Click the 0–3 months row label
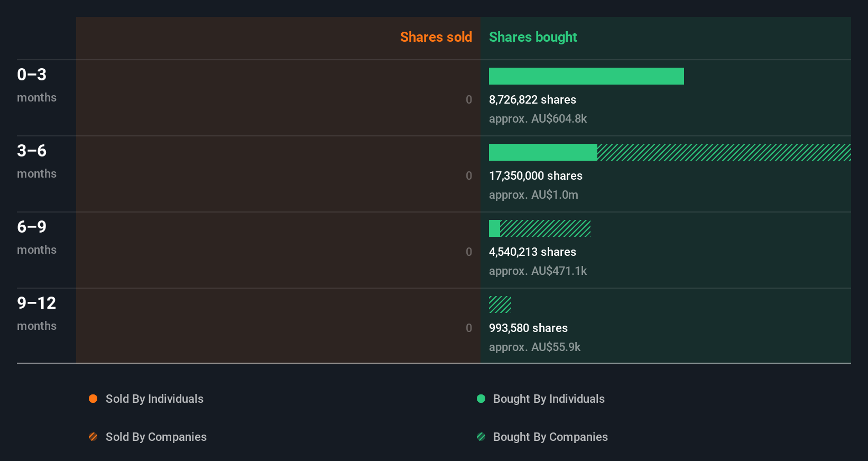The height and width of the screenshot is (461, 868). tap(36, 85)
